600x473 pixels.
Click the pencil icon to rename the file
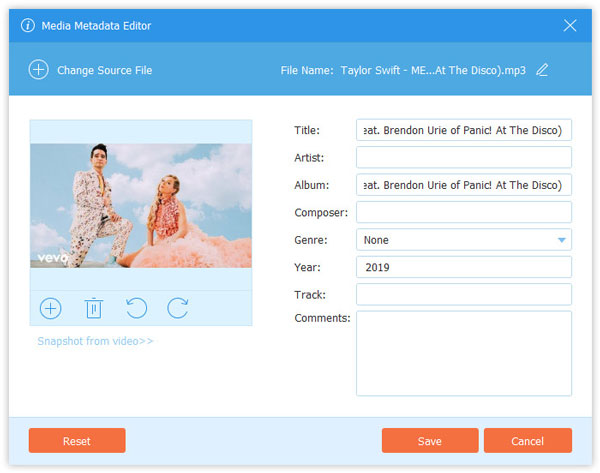pyautogui.click(x=542, y=70)
